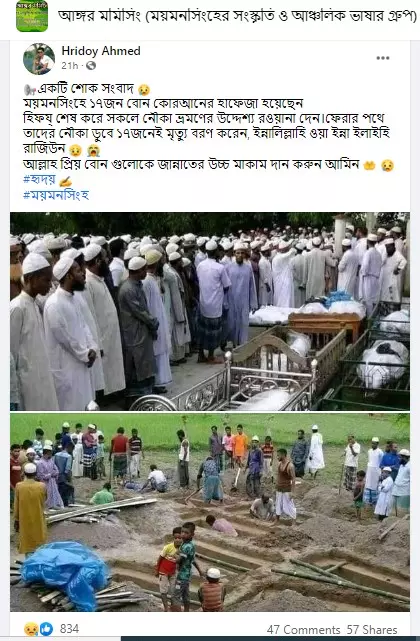View the 47 Comments list
Screen dimensions: 420x641
(303, 630)
